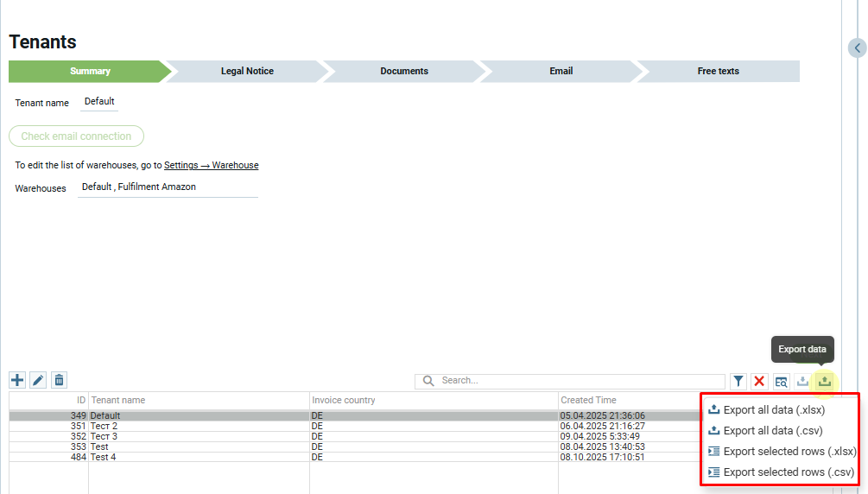The width and height of the screenshot is (868, 494).
Task: Open the table filter funnel icon
Action: pos(738,381)
